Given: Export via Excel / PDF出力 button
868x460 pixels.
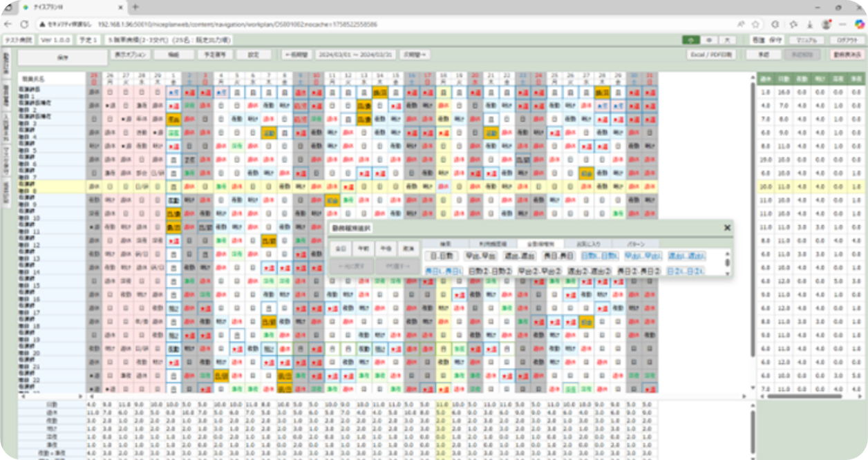Looking at the screenshot, I should [711, 54].
